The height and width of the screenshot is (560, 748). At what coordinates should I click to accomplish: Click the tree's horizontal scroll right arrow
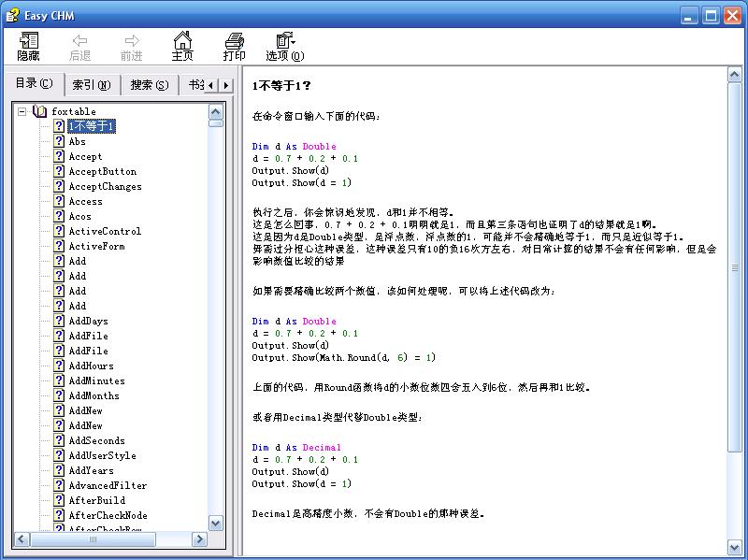click(x=199, y=539)
